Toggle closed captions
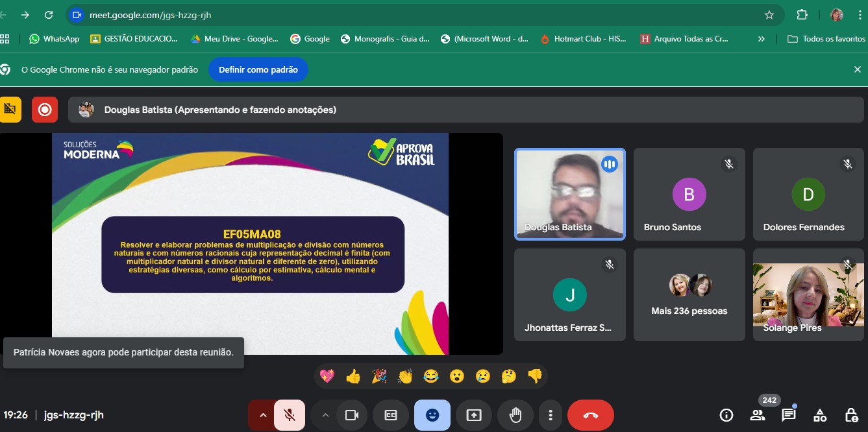This screenshot has width=868, height=432. pyautogui.click(x=391, y=415)
